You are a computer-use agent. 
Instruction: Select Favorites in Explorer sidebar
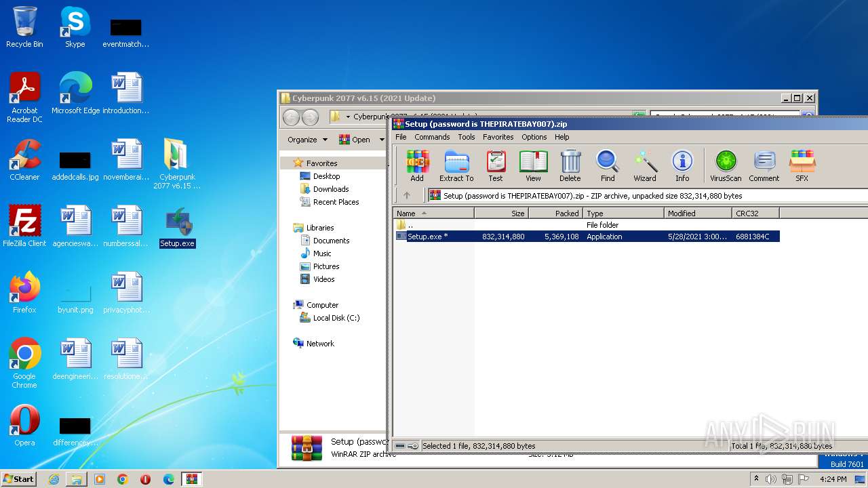[321, 163]
